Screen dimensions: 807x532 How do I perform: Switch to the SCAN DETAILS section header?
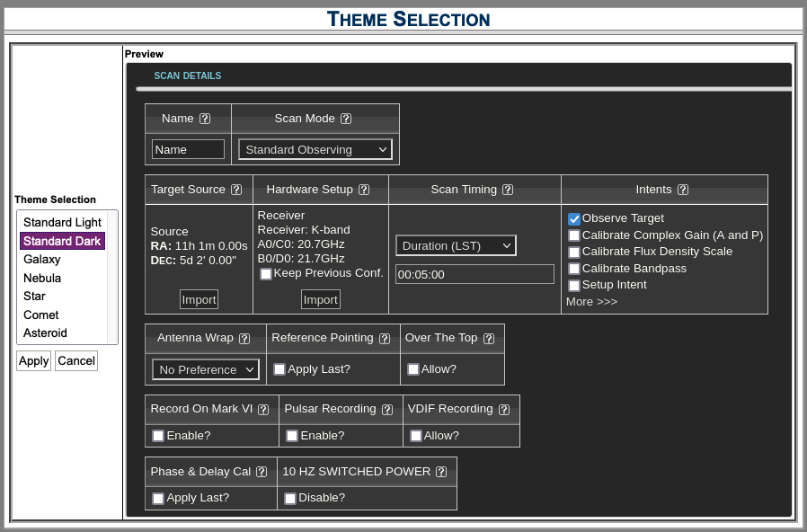(187, 75)
